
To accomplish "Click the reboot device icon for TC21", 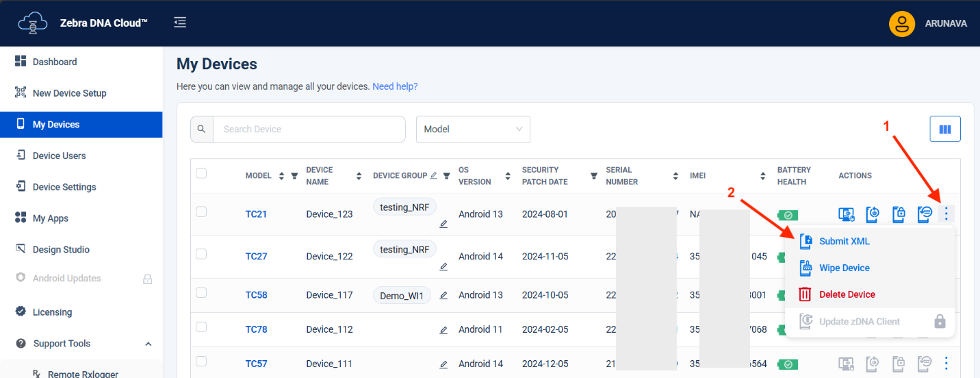I will 873,214.
